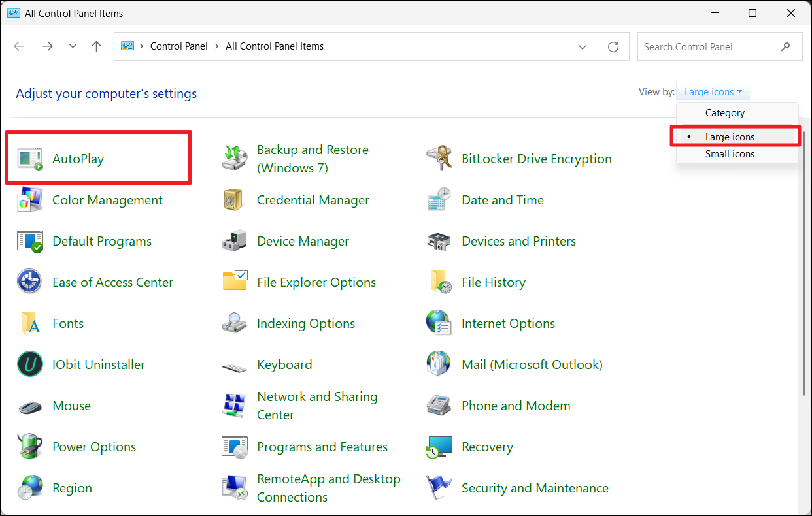Expand the recent locations chevron
The height and width of the screenshot is (516, 812).
pyautogui.click(x=73, y=46)
